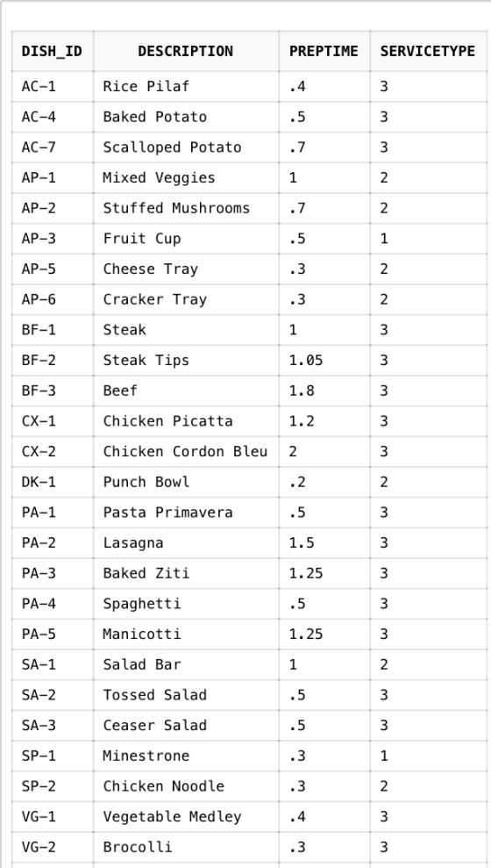Click the Vegetable Medley cell

(x=186, y=817)
